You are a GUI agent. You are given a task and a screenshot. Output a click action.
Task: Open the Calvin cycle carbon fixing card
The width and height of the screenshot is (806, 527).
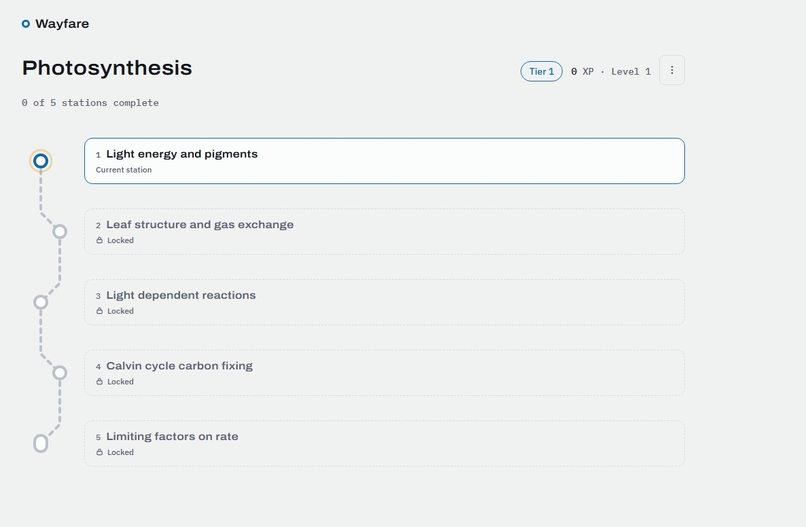pos(384,373)
